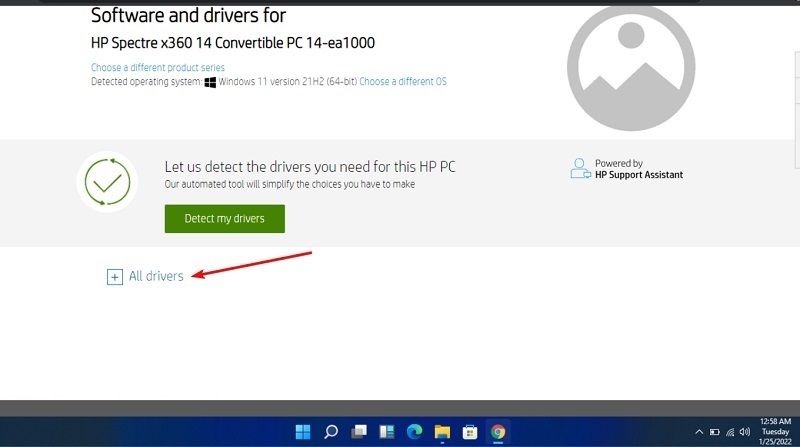Viewport: 800px width, 447px height.
Task: Click the Detect my drivers button
Action: tap(224, 218)
